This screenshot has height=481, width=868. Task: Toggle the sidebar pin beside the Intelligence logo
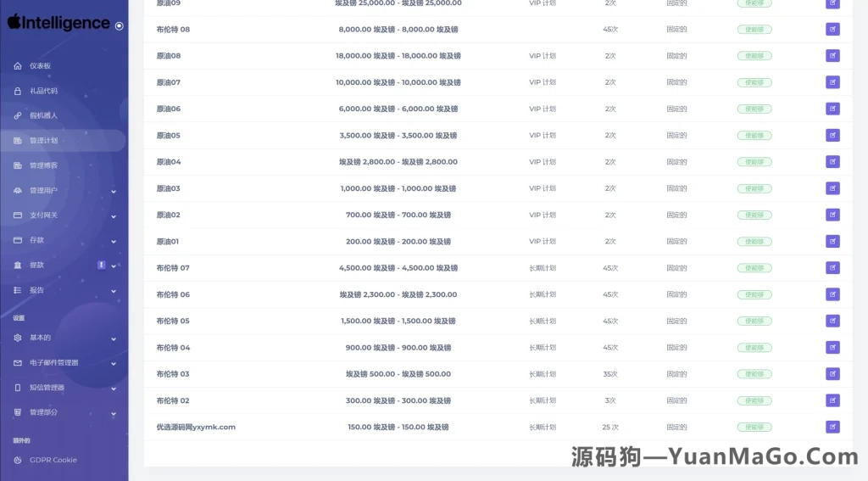pyautogui.click(x=119, y=26)
